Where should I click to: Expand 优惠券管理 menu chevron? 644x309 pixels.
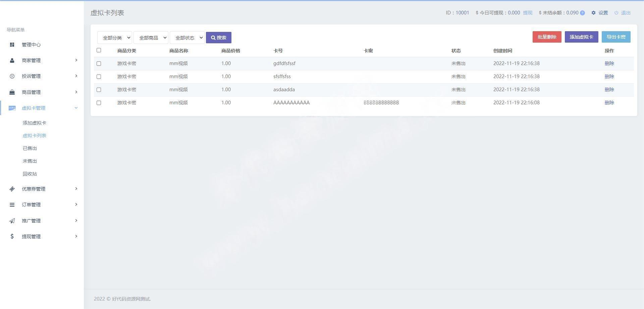coord(76,189)
